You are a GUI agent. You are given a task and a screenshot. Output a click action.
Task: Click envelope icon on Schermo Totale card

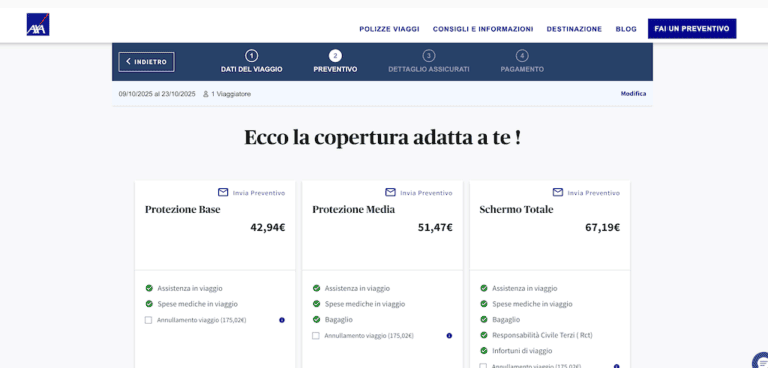(558, 192)
